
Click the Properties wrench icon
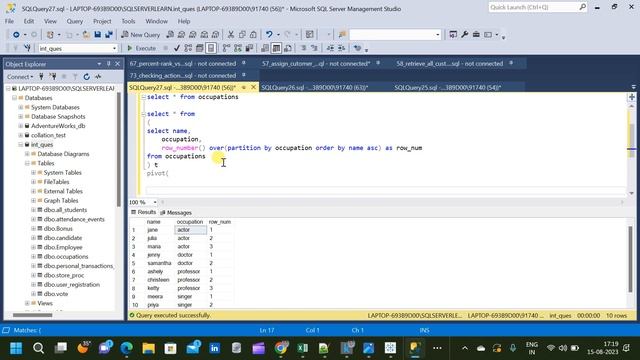[464, 35]
